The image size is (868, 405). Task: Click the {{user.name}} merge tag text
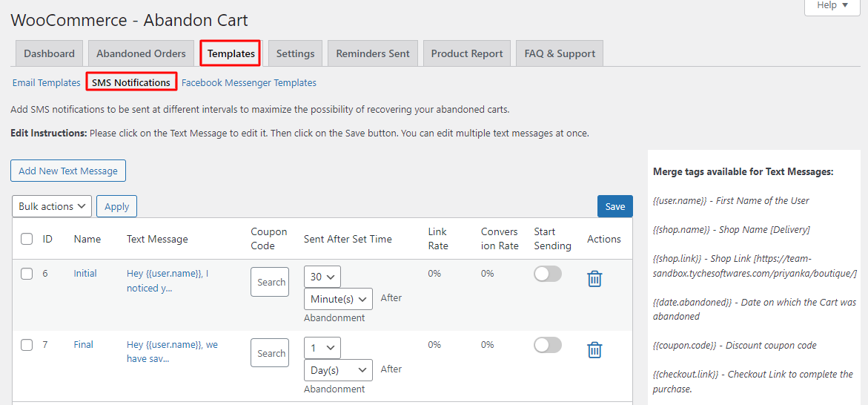680,200
